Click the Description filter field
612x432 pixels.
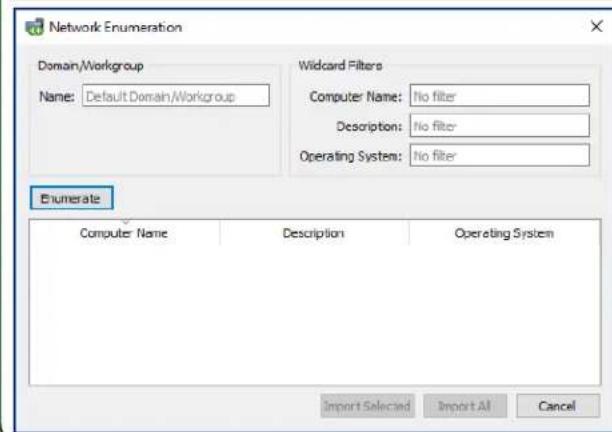tap(500, 126)
